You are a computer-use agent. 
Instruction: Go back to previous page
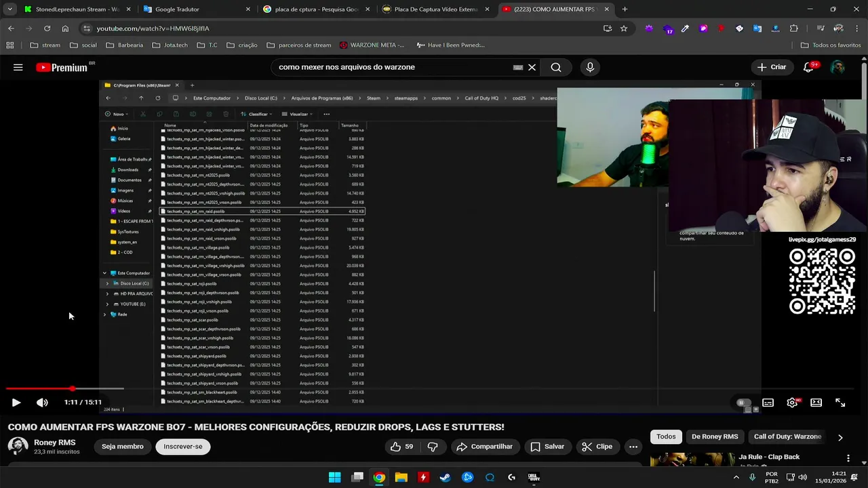pos(11,28)
